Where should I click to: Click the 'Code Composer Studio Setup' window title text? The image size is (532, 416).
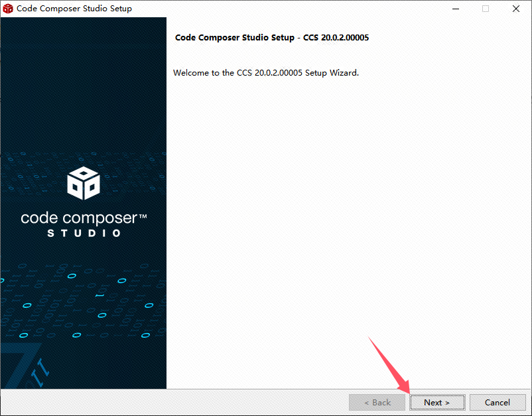pyautogui.click(x=74, y=9)
